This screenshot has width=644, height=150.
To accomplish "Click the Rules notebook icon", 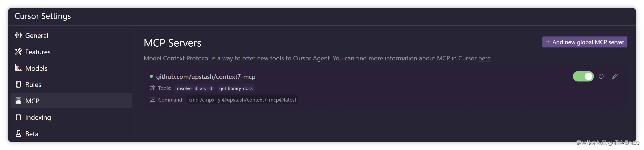I will pos(18,84).
